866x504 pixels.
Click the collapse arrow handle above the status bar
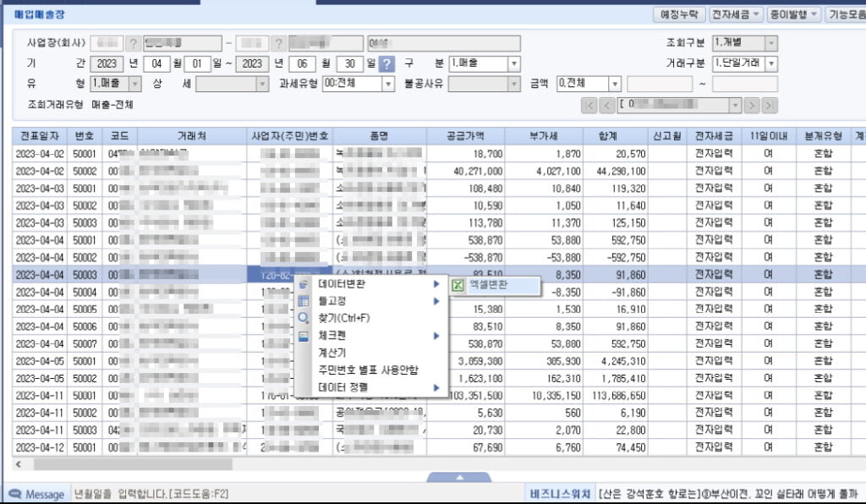point(461,478)
